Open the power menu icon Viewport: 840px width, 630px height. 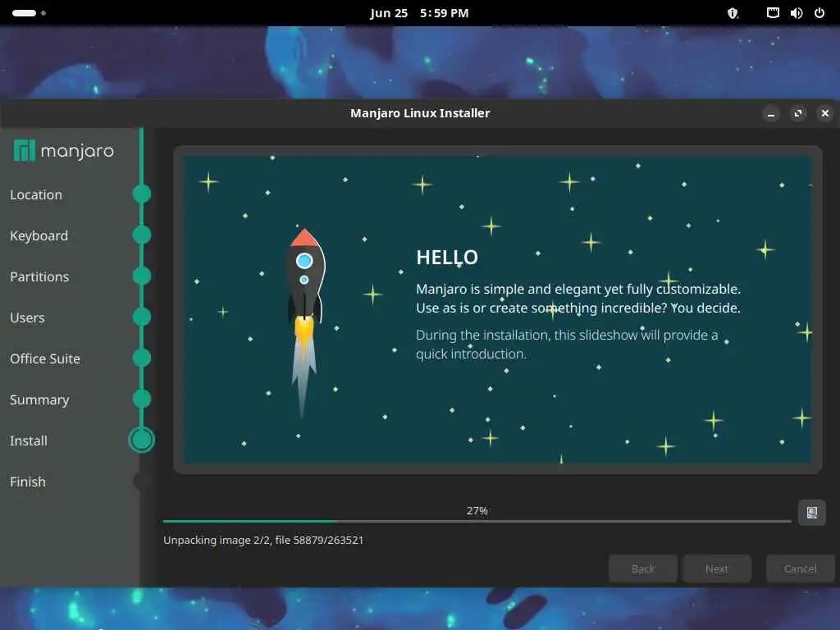[x=819, y=13]
